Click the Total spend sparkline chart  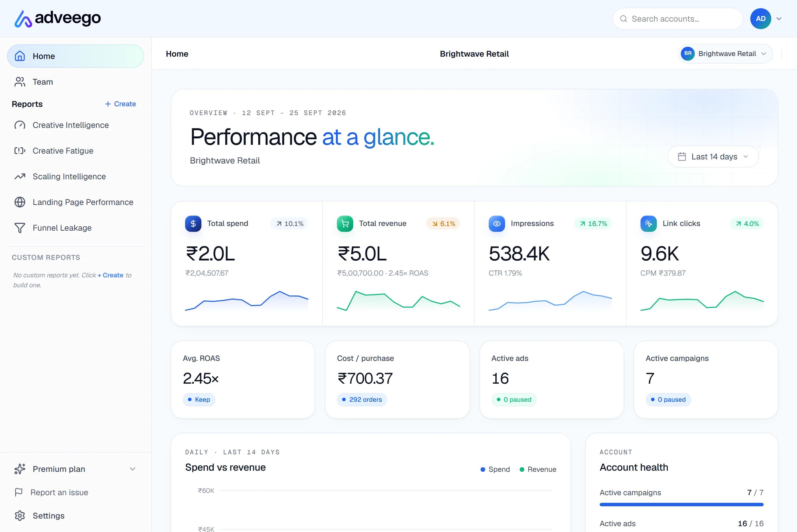click(247, 301)
